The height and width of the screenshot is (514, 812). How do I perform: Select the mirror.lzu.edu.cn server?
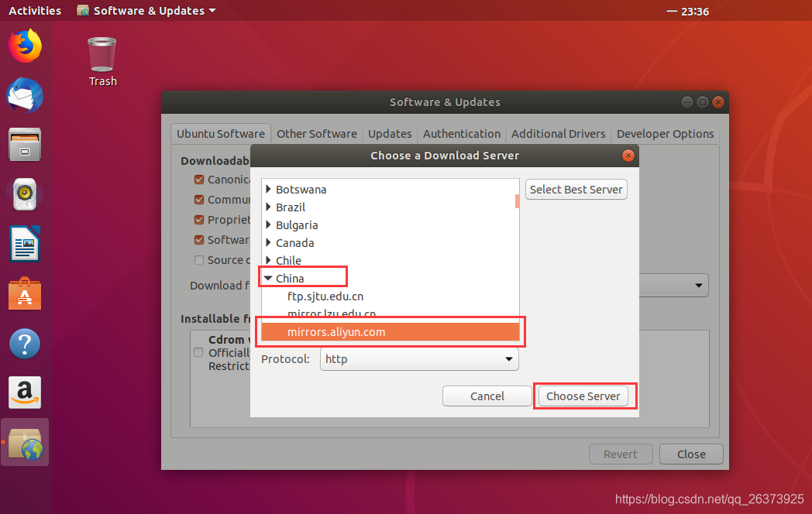coord(332,314)
